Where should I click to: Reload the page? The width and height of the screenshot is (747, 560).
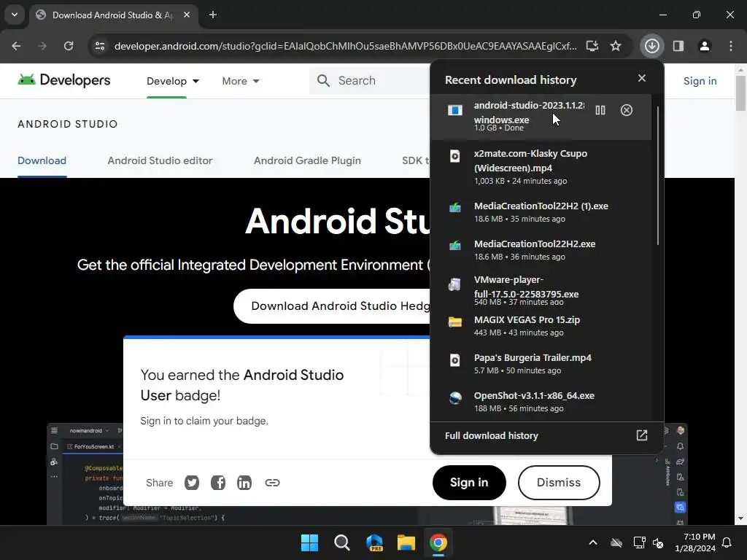pyautogui.click(x=69, y=46)
